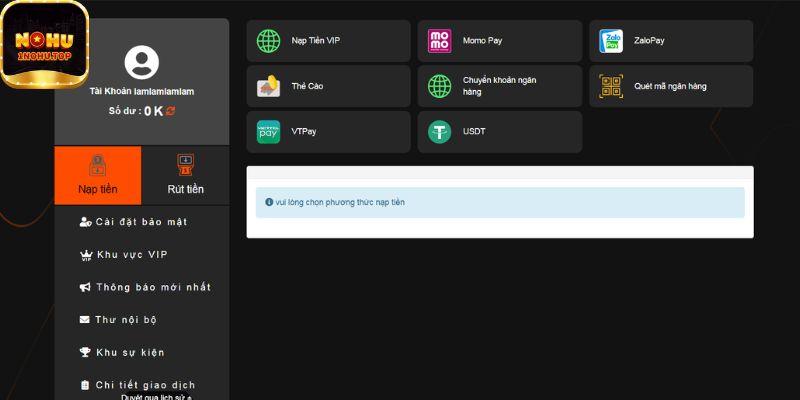The image size is (800, 400).
Task: Click the Thẻ Cào card icon
Action: (268, 86)
